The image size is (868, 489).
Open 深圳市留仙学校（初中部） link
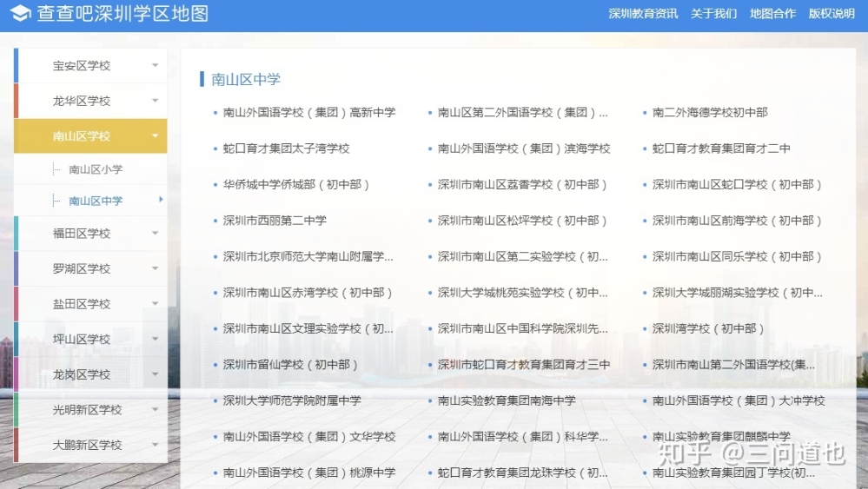click(x=290, y=365)
